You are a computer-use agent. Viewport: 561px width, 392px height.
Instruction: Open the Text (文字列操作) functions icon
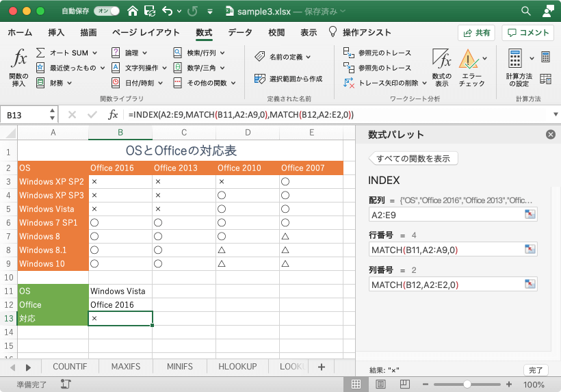tap(116, 68)
